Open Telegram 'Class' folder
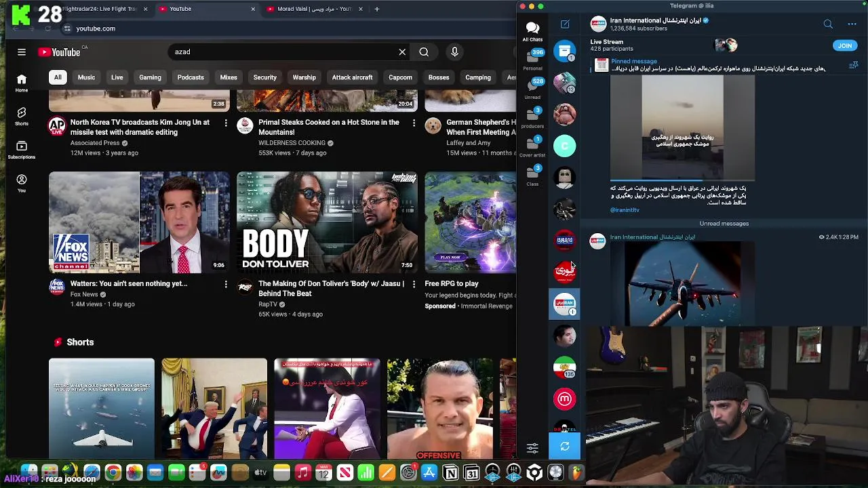Image resolution: width=868 pixels, height=488 pixels. (532, 176)
